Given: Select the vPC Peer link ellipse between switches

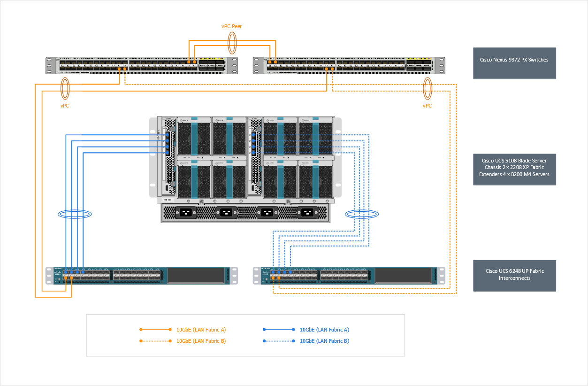Looking at the screenshot, I should [x=232, y=43].
